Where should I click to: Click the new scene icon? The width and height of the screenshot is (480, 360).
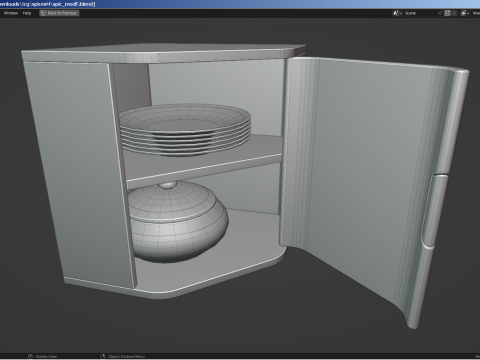[x=447, y=13]
